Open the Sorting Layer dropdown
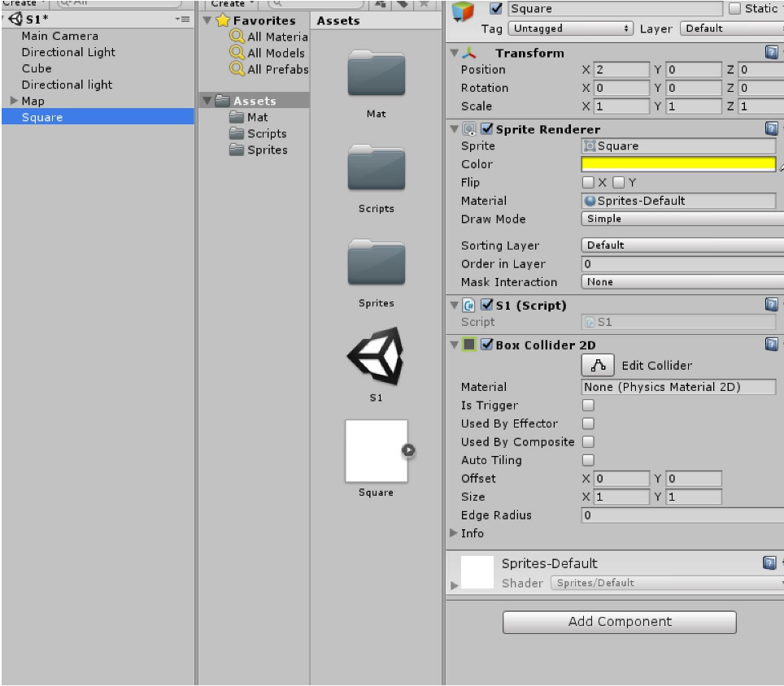The width and height of the screenshot is (784, 686). pyautogui.click(x=682, y=245)
